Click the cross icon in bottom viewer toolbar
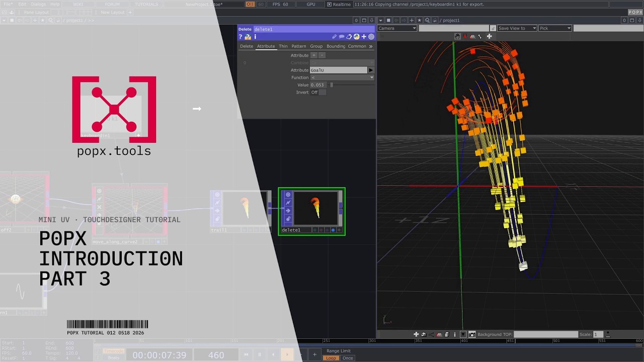 (x=416, y=334)
